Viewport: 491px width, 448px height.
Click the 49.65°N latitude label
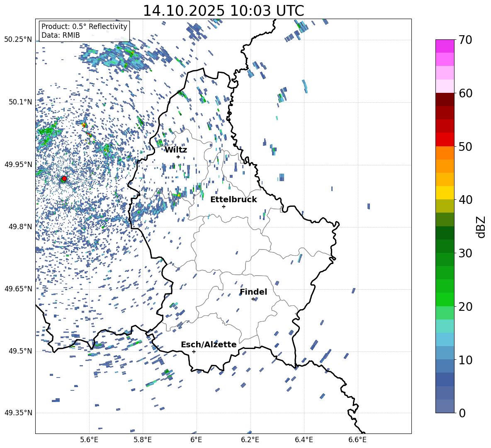[x=18, y=288]
